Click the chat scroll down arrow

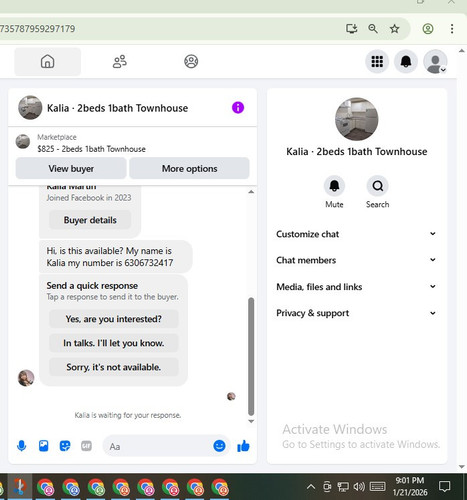pos(251,421)
